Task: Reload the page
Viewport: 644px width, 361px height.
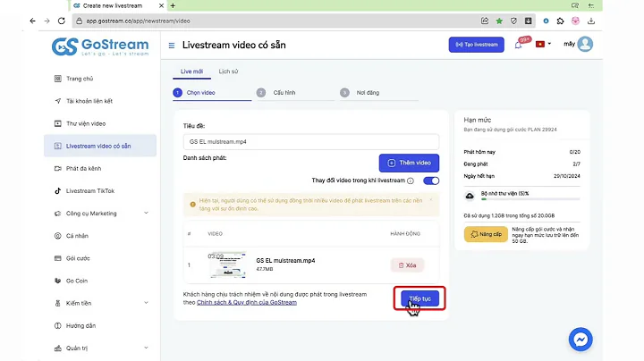Action: click(62, 21)
